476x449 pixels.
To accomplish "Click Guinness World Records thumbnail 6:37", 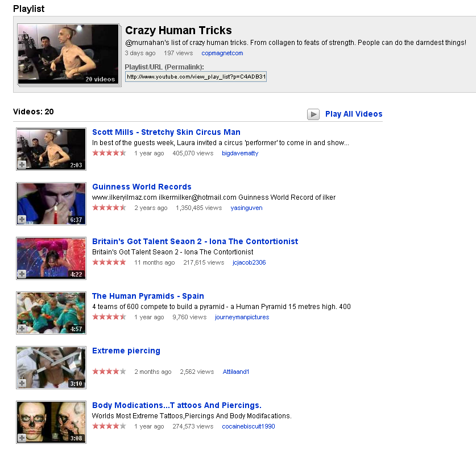I will pos(51,204).
